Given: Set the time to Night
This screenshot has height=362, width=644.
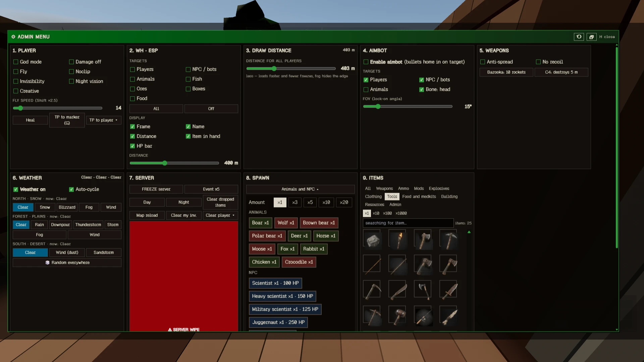Looking at the screenshot, I should (183, 202).
